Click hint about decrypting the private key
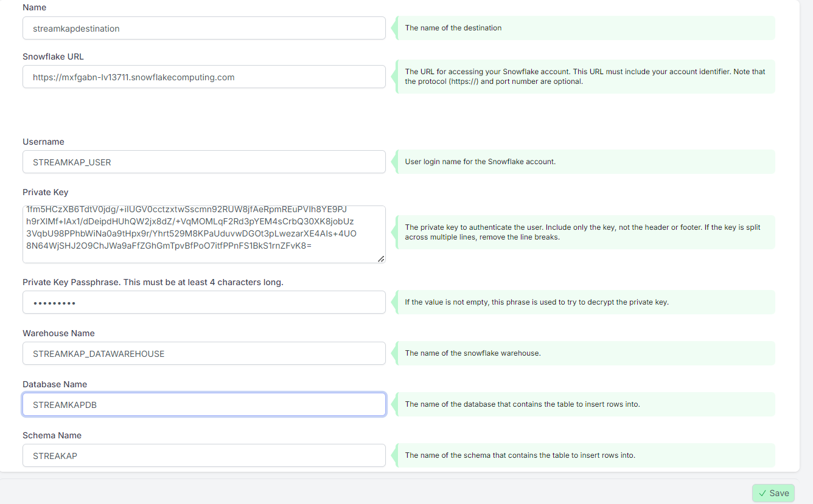 click(x=537, y=302)
